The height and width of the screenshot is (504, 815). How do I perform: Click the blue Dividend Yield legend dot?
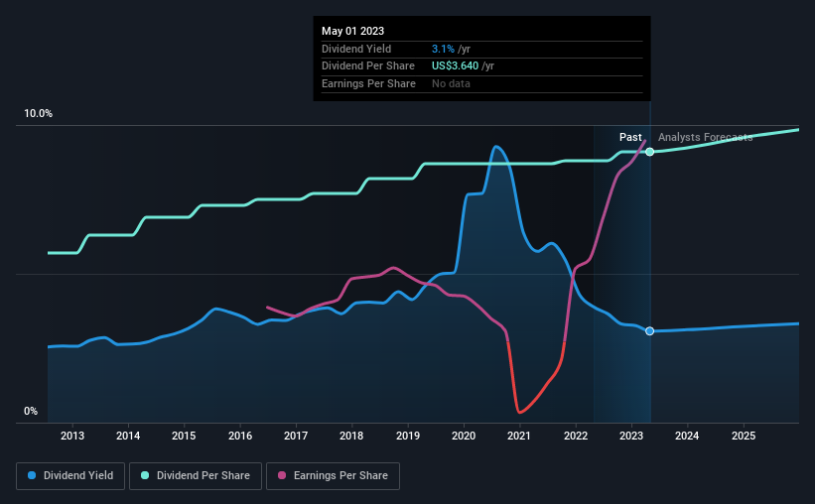pyautogui.click(x=32, y=475)
